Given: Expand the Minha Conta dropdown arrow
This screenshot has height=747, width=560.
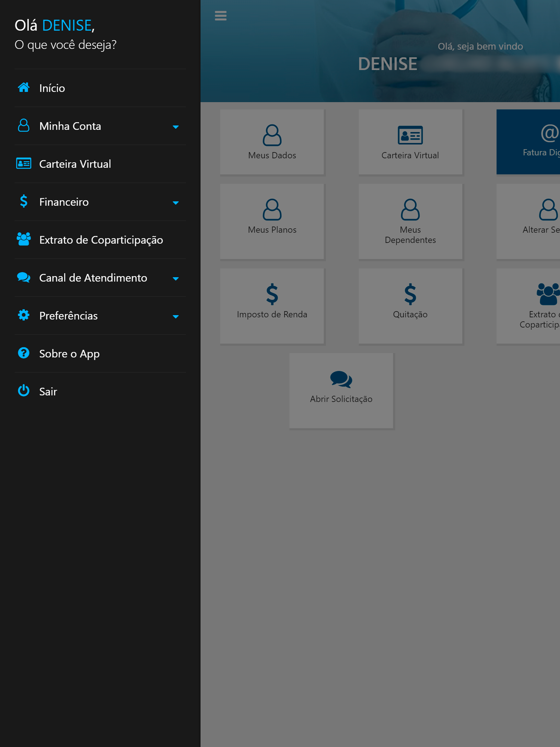Looking at the screenshot, I should (176, 127).
